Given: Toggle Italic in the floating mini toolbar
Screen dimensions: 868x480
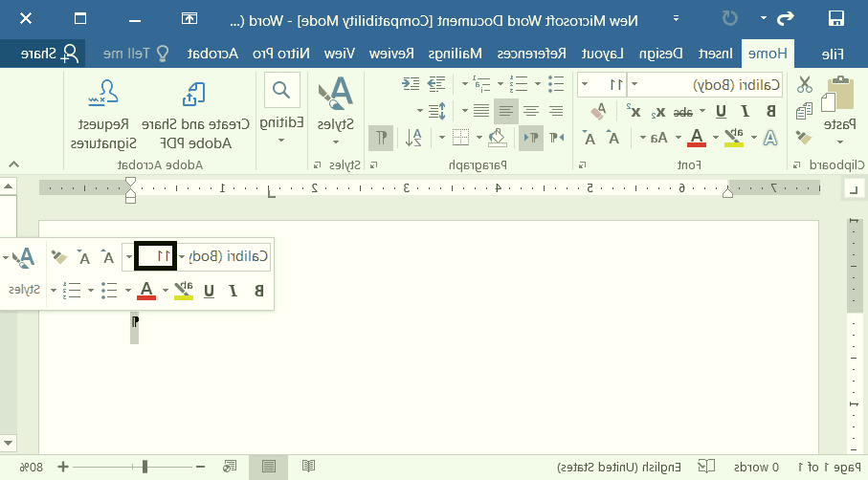Looking at the screenshot, I should [234, 291].
